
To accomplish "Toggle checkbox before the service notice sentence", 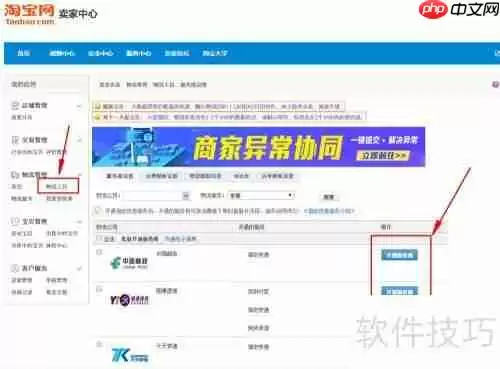I will pyautogui.click(x=98, y=210).
